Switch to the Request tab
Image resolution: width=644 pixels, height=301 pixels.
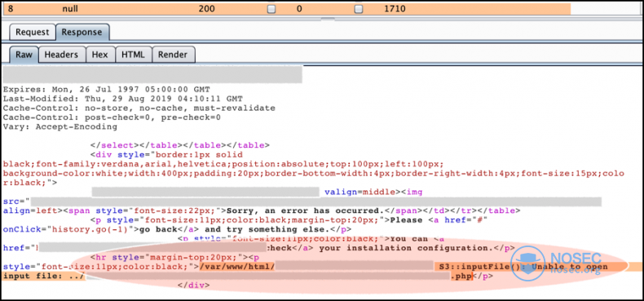pos(32,33)
